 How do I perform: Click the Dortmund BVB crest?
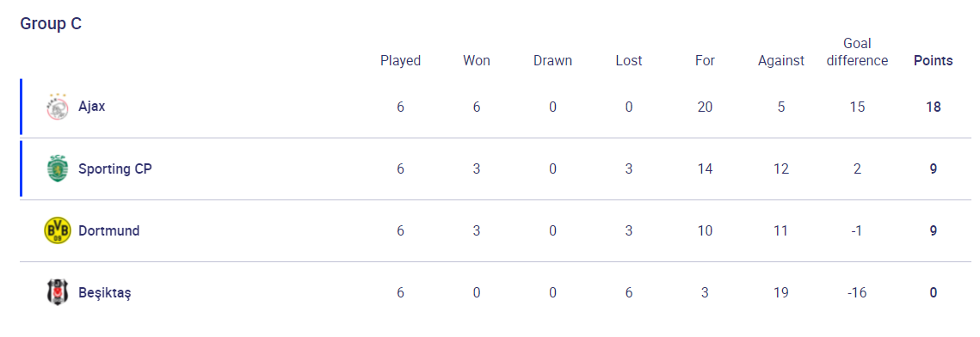58,231
